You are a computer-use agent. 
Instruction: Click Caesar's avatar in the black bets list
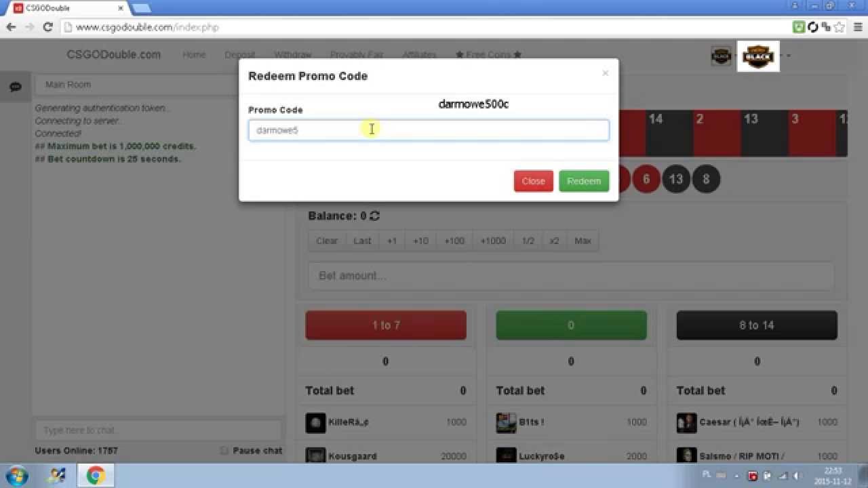click(x=686, y=422)
